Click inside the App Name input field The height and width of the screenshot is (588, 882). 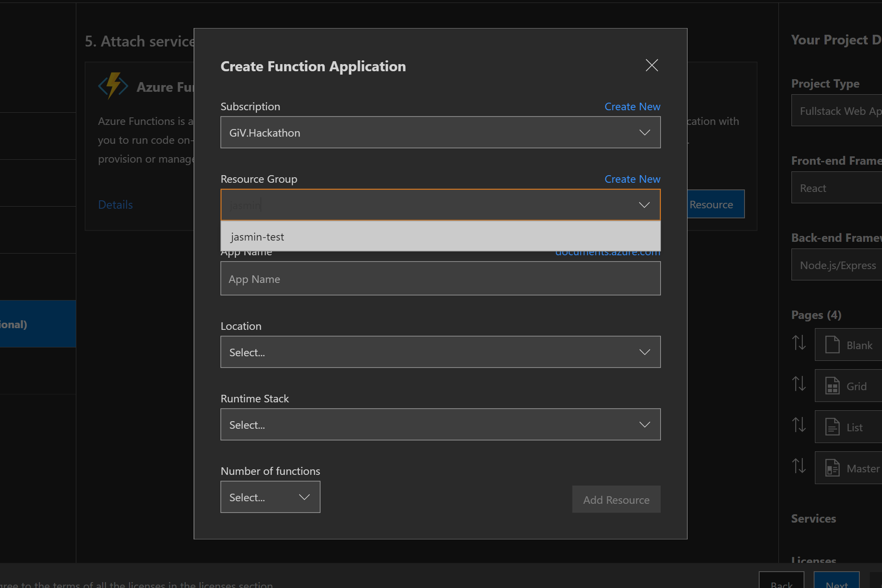tap(440, 278)
